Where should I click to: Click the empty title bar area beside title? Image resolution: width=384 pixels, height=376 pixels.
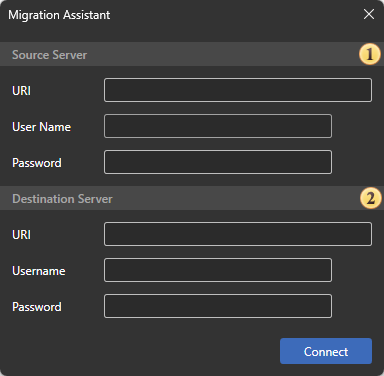click(x=233, y=15)
